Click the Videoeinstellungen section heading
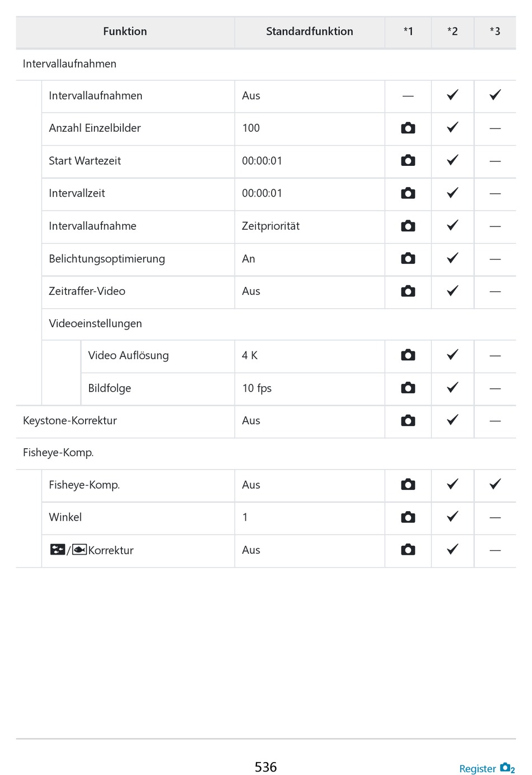Viewport: 532px width, 775px height. pos(95,323)
